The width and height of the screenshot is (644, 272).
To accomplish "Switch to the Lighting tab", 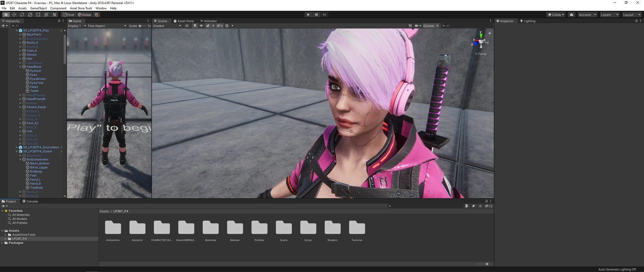I will (x=528, y=21).
